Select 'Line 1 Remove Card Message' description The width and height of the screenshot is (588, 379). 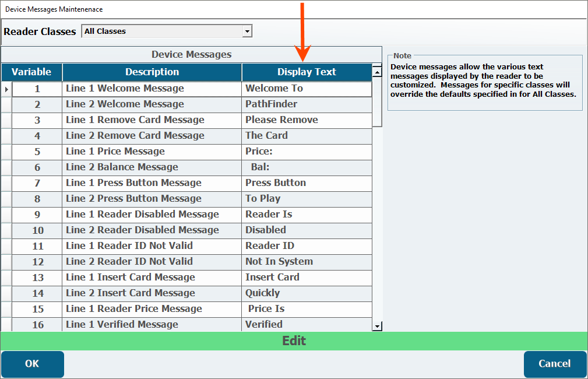135,120
